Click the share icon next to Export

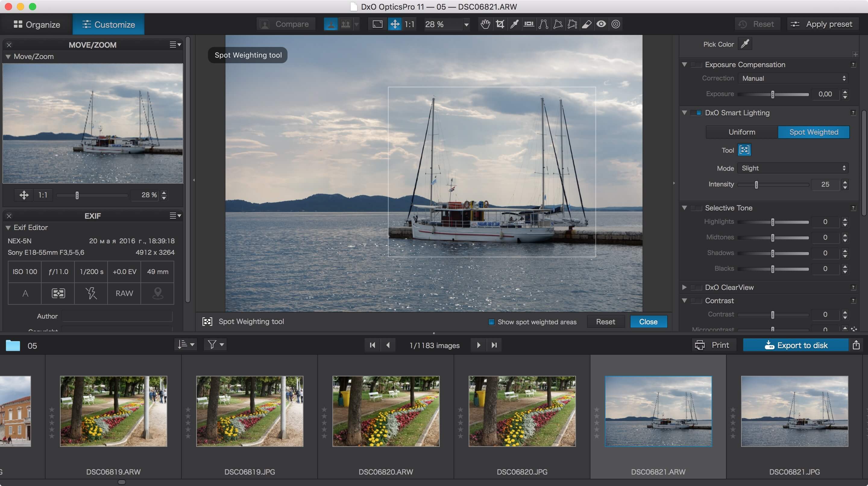pos(856,345)
